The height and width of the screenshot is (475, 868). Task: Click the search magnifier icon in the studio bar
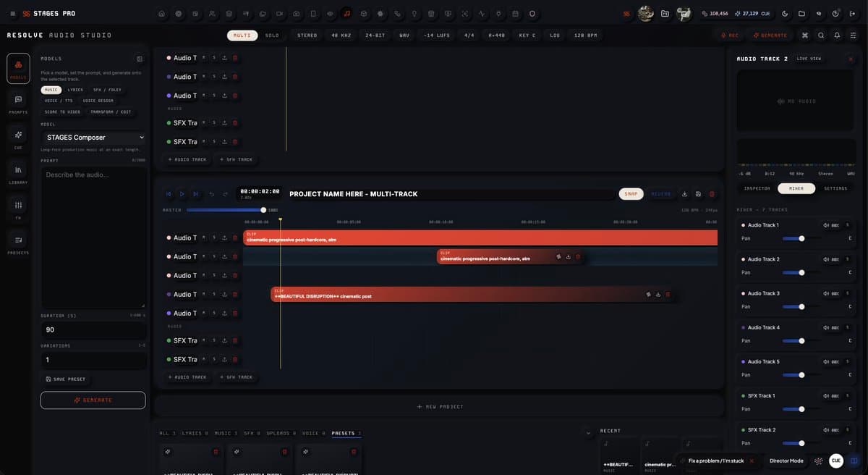821,35
